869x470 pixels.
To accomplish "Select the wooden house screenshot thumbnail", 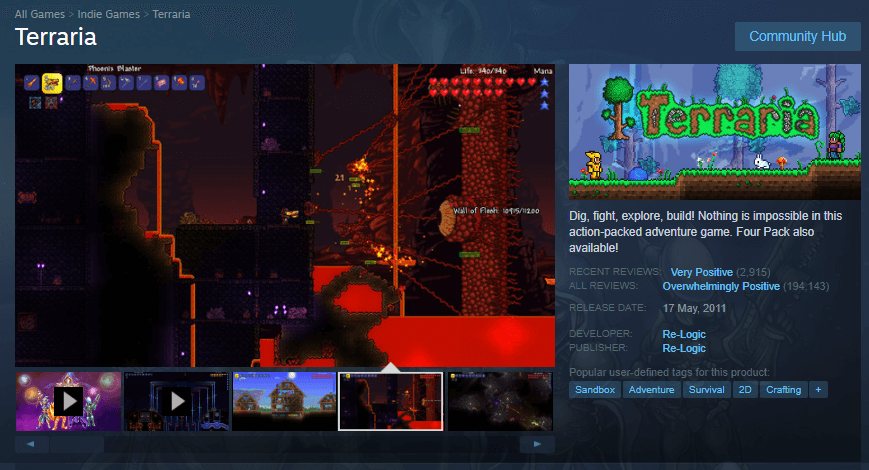I will pos(284,401).
